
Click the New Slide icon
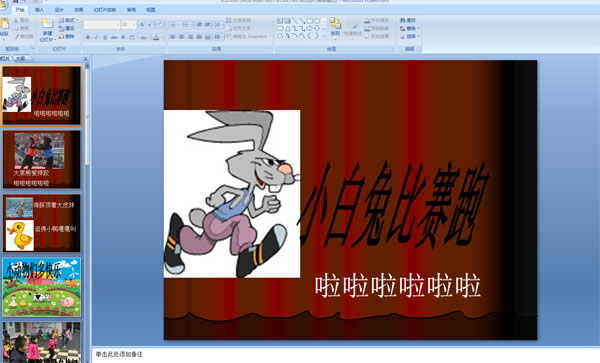coord(47,24)
